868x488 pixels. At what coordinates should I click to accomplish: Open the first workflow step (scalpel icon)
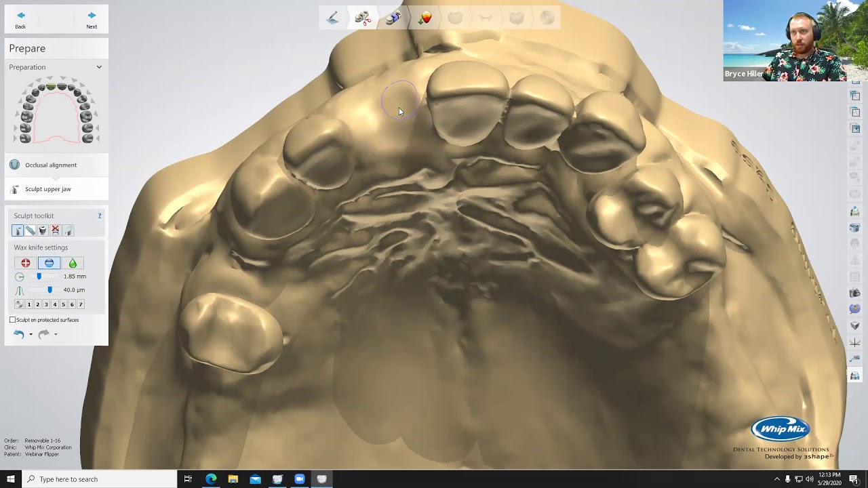pyautogui.click(x=332, y=18)
